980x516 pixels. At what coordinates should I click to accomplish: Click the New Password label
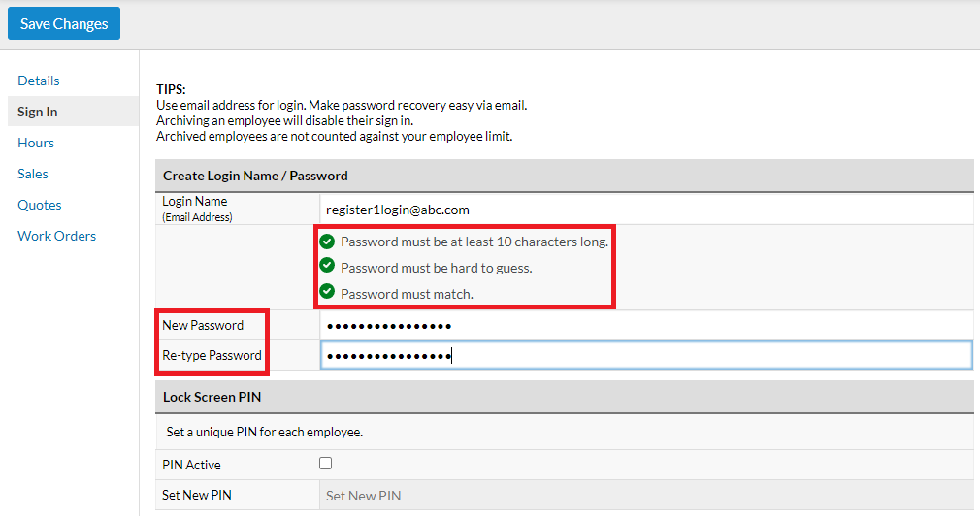click(x=203, y=325)
